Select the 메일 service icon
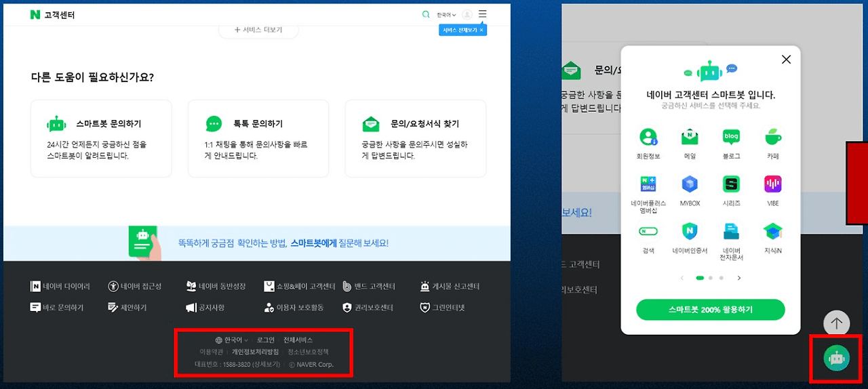This screenshot has height=389, width=868. point(690,144)
